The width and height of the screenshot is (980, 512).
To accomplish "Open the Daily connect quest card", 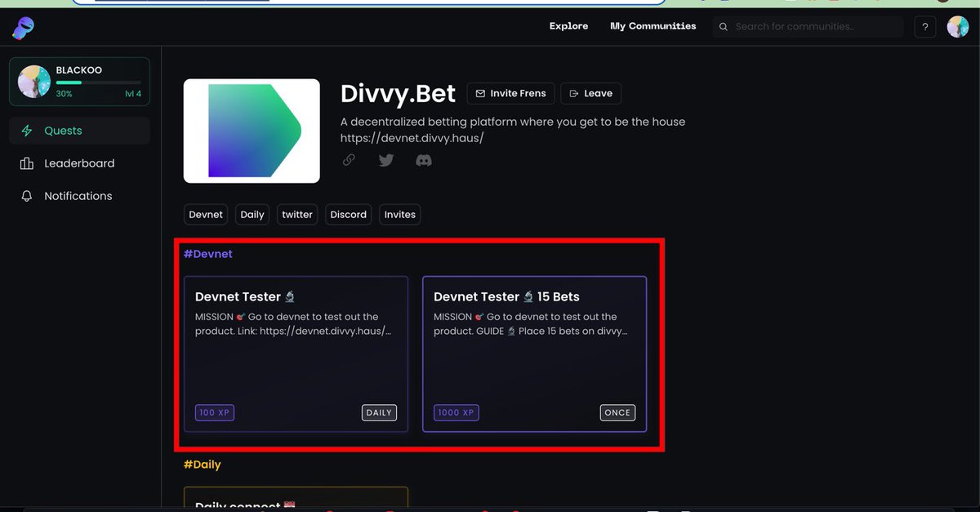I will click(x=296, y=499).
